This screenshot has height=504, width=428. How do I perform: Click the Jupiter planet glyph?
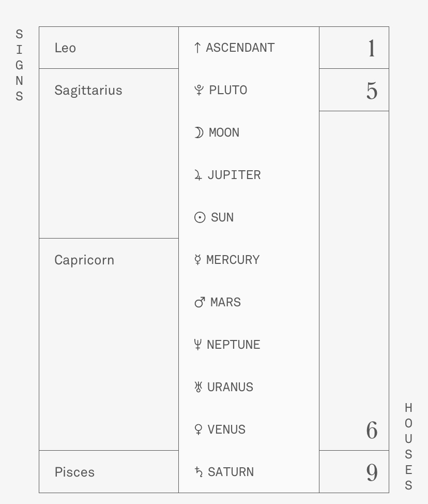point(198,175)
